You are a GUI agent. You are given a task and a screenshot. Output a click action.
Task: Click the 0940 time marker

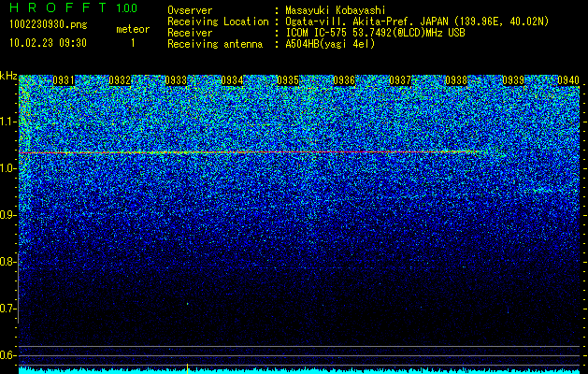[568, 80]
